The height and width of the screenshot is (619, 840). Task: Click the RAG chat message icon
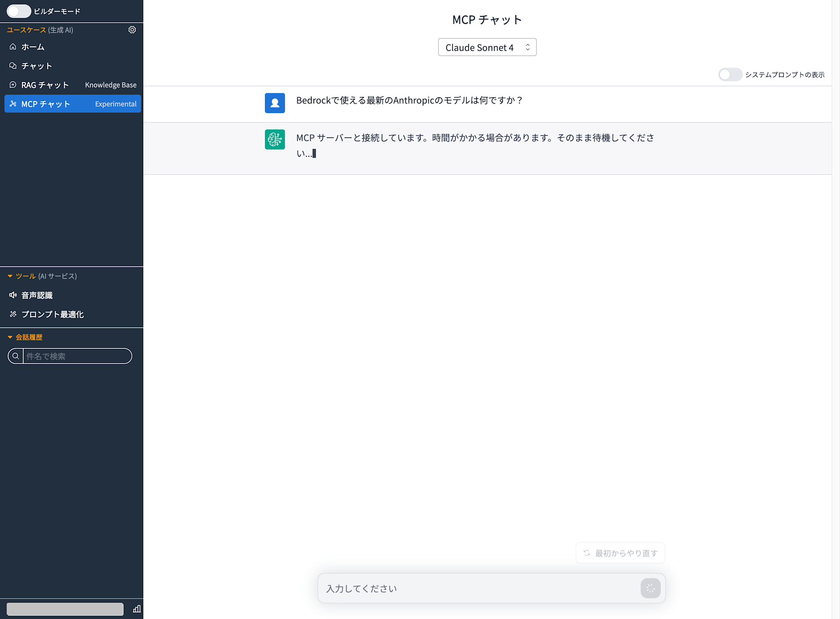(13, 85)
